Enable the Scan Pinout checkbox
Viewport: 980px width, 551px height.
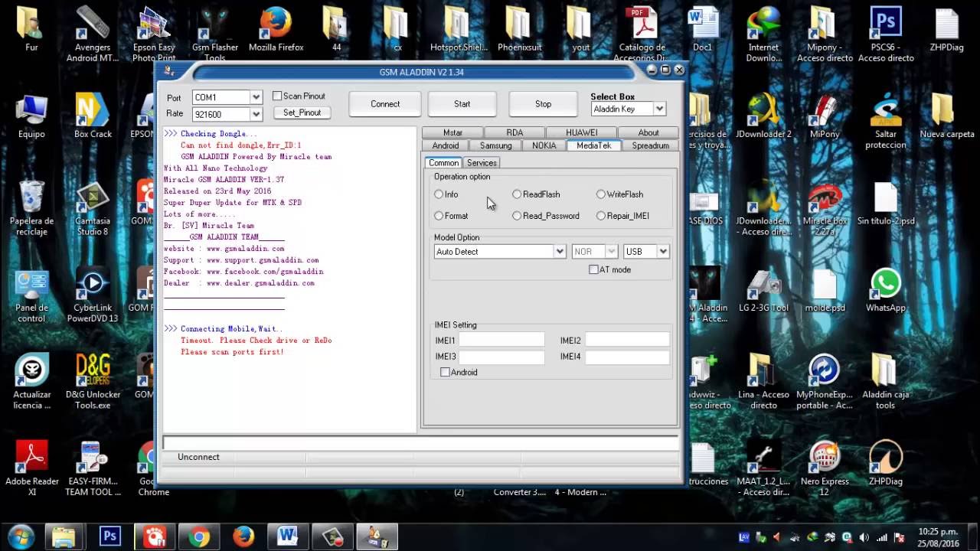pyautogui.click(x=277, y=96)
